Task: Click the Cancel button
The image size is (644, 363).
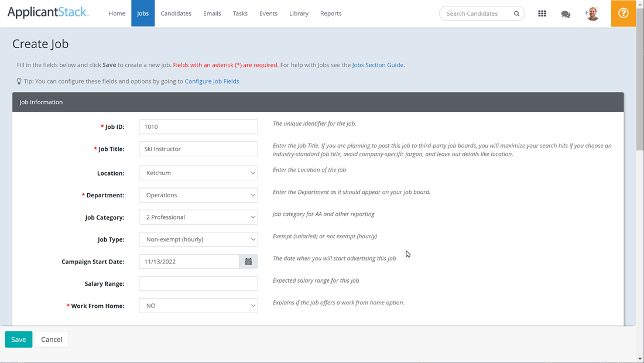Action: tap(52, 339)
